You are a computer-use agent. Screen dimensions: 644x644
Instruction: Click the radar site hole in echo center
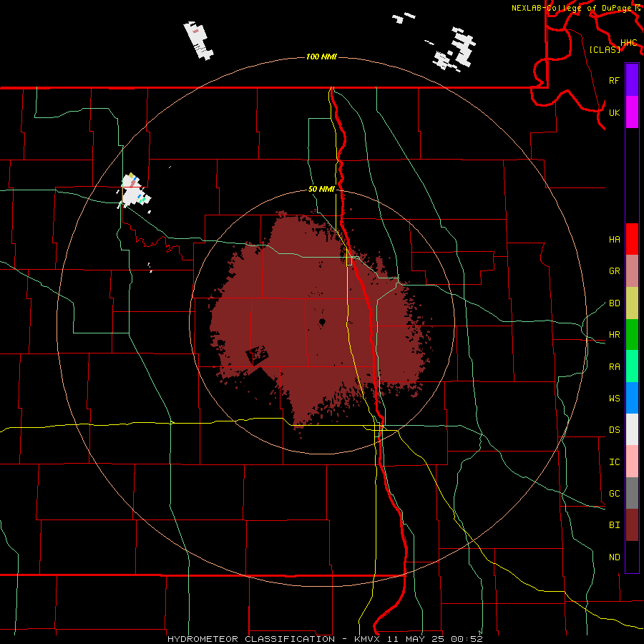(x=323, y=322)
